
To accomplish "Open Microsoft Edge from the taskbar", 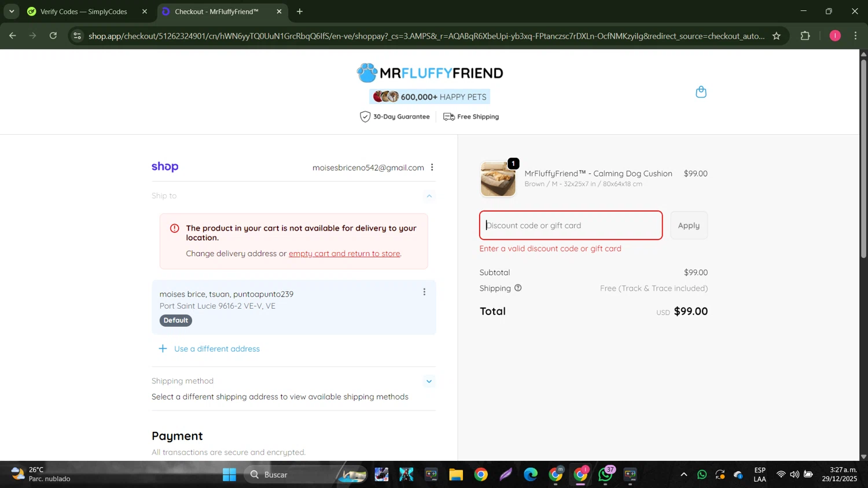I will click(x=531, y=475).
